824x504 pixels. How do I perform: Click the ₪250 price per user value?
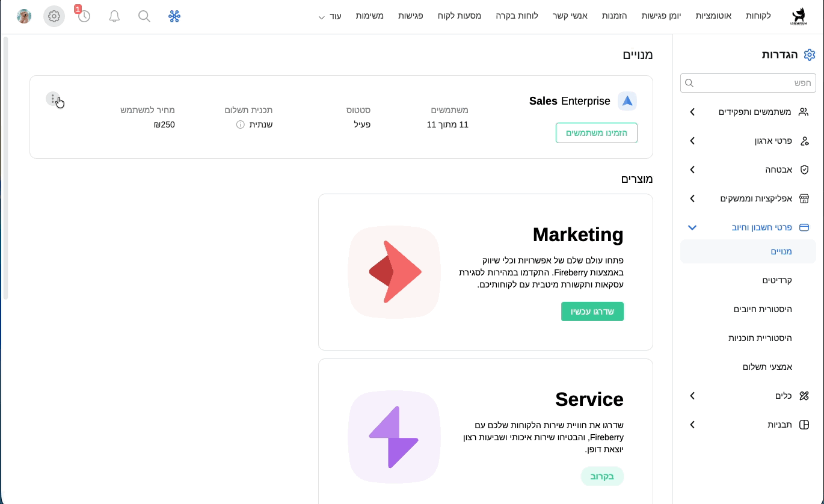pyautogui.click(x=164, y=124)
